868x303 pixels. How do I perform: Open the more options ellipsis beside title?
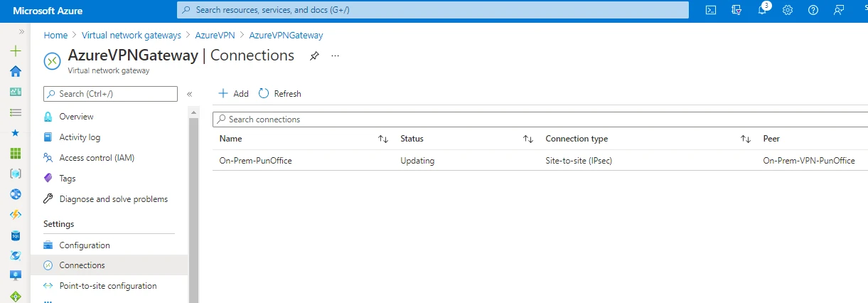point(336,55)
